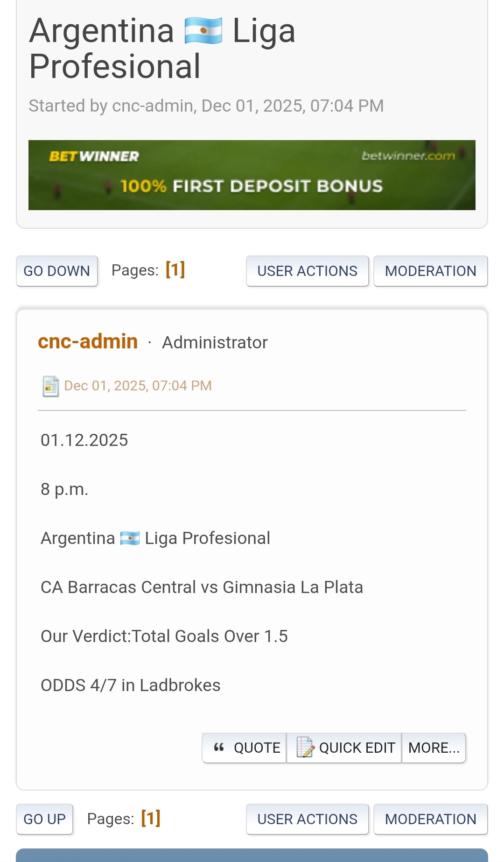Click the Argentina flag in the post body
This screenshot has width=504, height=862.
[130, 538]
